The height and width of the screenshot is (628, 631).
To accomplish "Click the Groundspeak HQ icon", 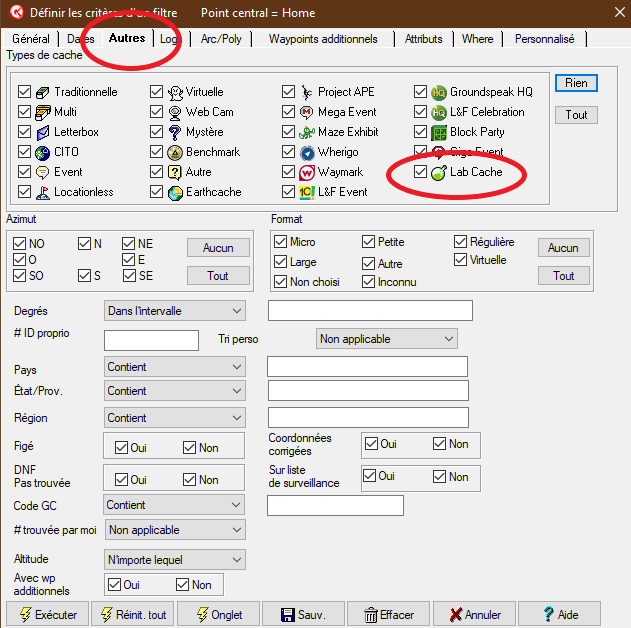I will (439, 92).
